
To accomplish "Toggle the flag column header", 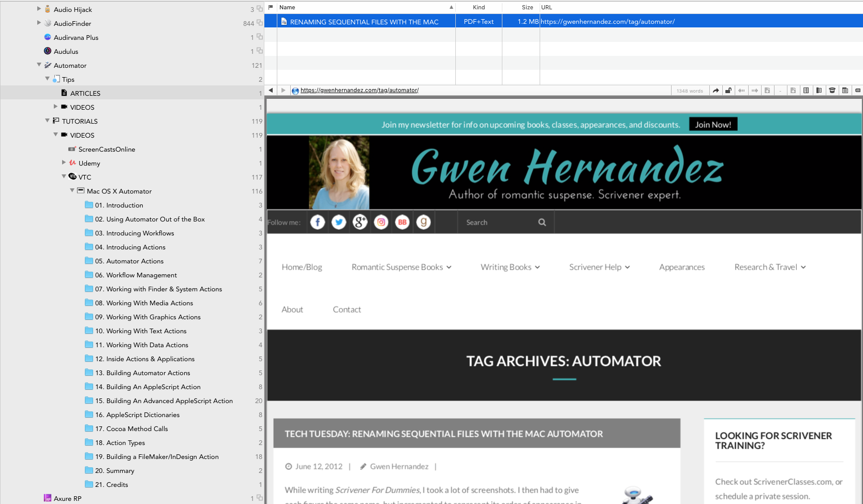I will click(x=271, y=7).
